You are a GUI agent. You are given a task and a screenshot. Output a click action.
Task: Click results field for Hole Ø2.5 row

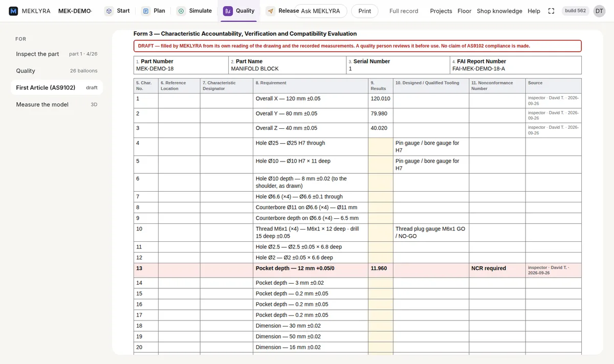pos(381,247)
